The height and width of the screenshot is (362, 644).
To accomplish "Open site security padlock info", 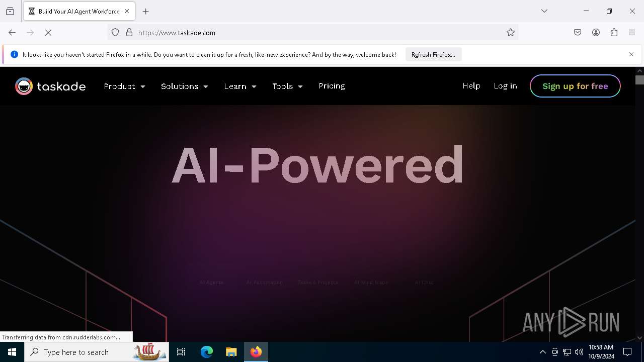I will [129, 33].
